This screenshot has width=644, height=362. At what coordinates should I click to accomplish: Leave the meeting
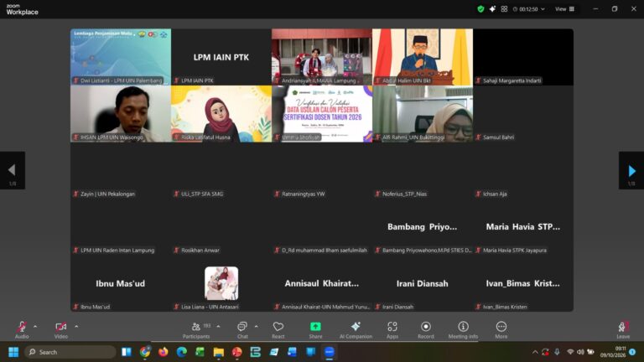point(623,330)
